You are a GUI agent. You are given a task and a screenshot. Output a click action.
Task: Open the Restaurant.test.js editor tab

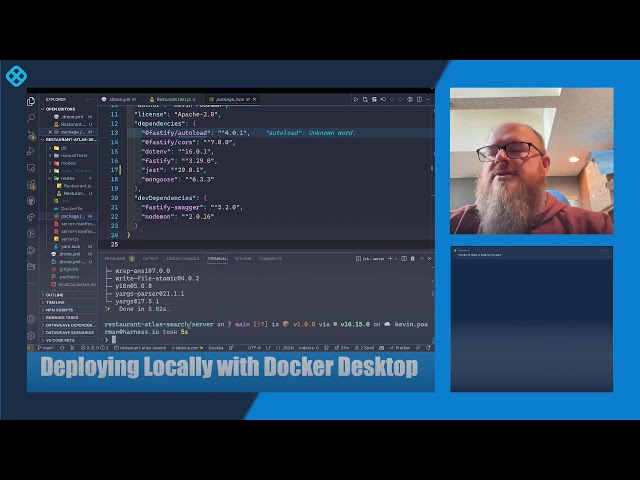(x=173, y=99)
